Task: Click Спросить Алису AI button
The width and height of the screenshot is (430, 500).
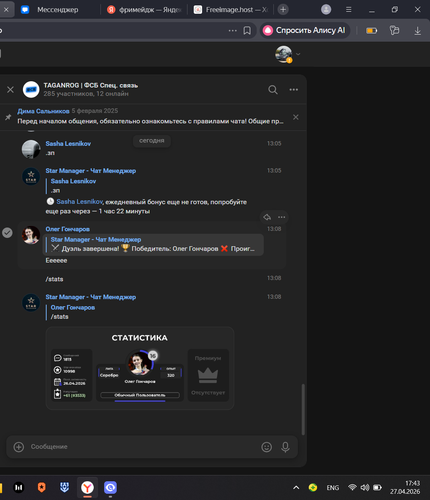Action: pyautogui.click(x=305, y=30)
